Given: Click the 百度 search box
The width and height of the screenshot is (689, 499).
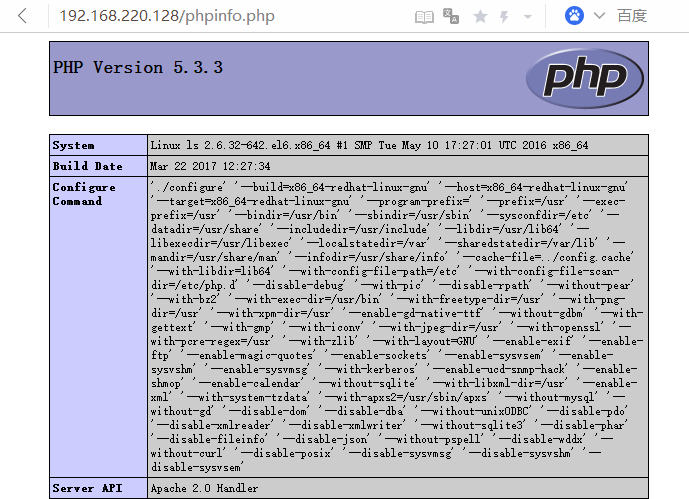Looking at the screenshot, I should tap(632, 16).
